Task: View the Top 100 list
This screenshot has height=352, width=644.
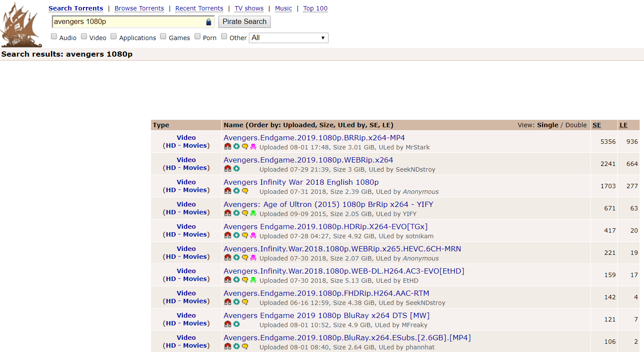Action: click(315, 8)
